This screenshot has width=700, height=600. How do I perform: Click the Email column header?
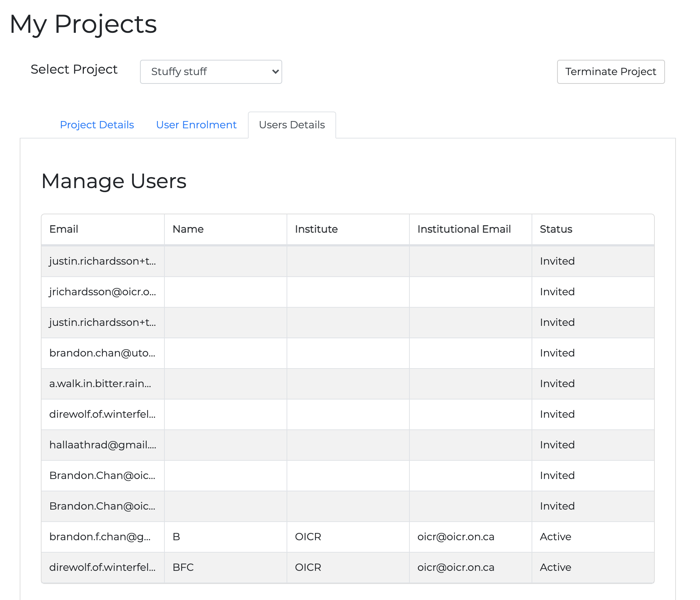point(103,229)
